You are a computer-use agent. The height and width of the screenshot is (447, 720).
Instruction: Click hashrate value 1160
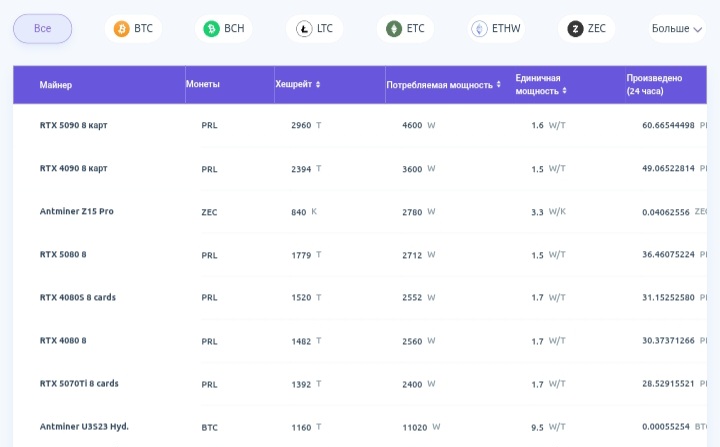pos(301,427)
